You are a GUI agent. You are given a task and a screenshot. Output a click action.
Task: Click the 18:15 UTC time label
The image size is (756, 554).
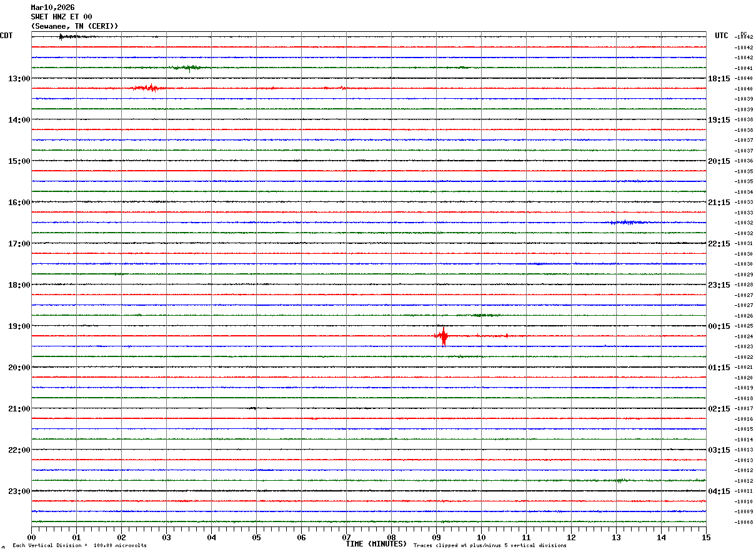pos(719,79)
